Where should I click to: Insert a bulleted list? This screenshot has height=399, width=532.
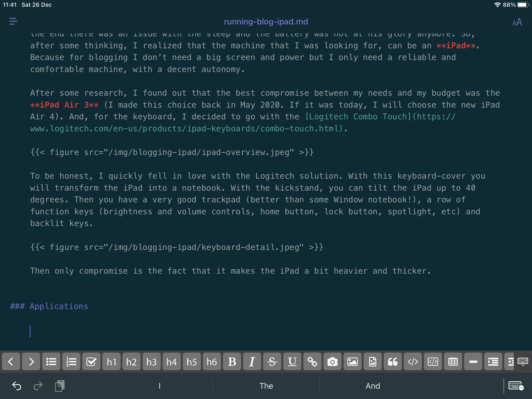(x=51, y=361)
